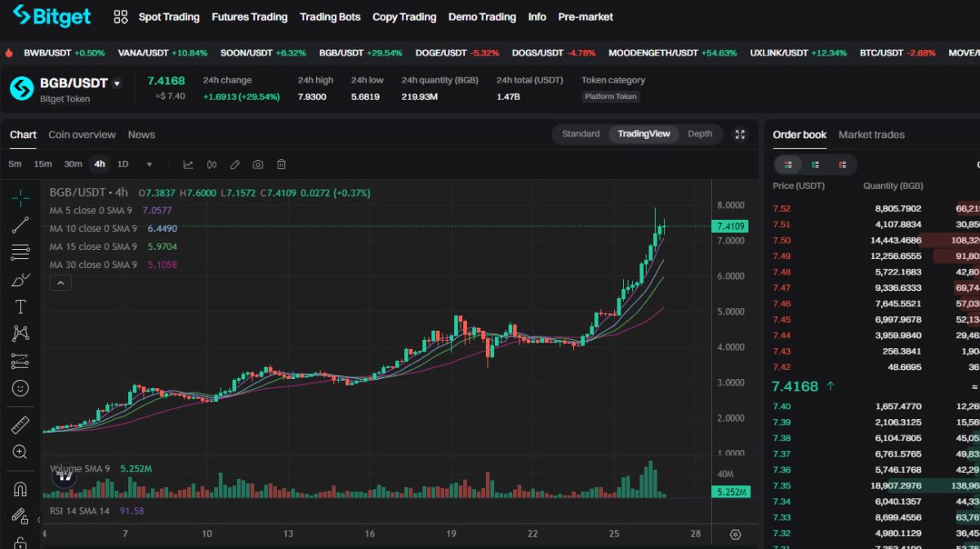
Task: Switch chart to Depth view
Action: pos(700,134)
